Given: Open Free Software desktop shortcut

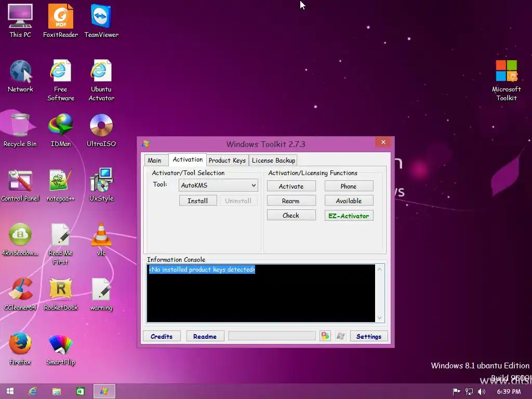Looking at the screenshot, I should pos(60,80).
